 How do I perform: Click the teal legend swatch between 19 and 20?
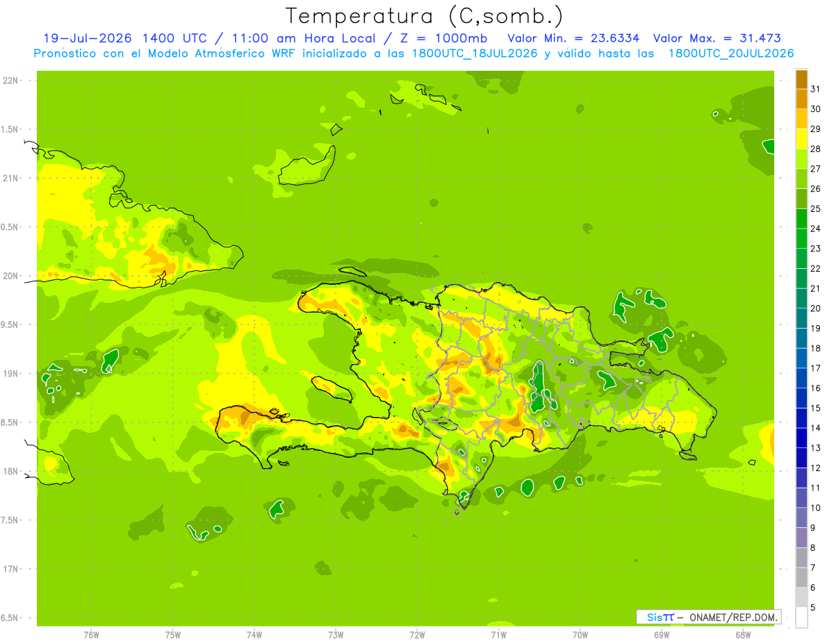click(x=801, y=318)
